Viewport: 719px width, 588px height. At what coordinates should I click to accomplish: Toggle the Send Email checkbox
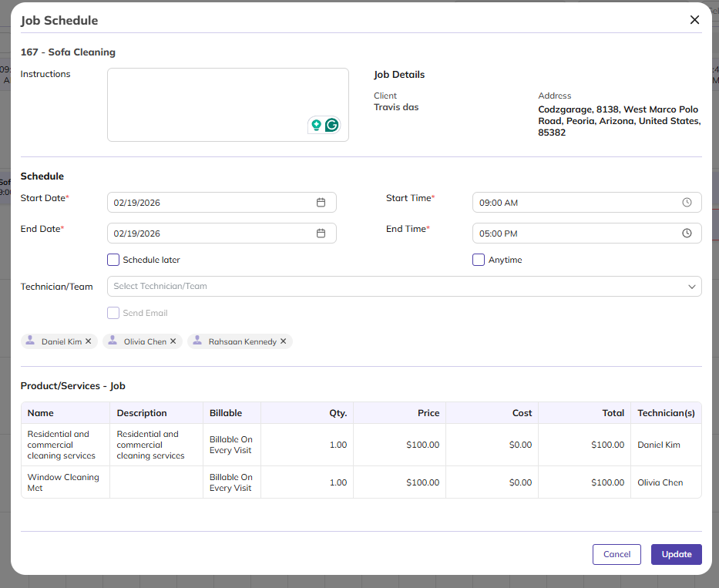click(x=113, y=313)
